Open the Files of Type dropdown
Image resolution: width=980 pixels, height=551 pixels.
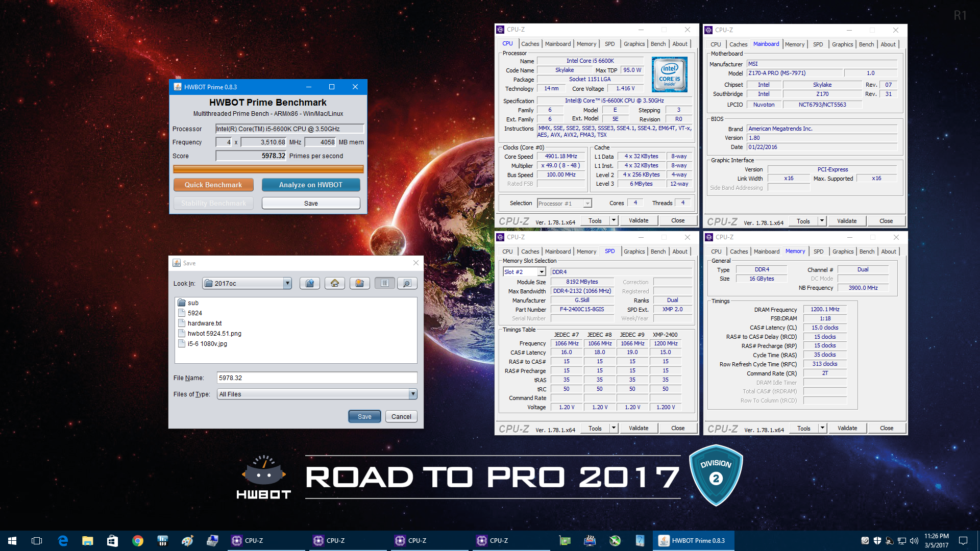413,394
